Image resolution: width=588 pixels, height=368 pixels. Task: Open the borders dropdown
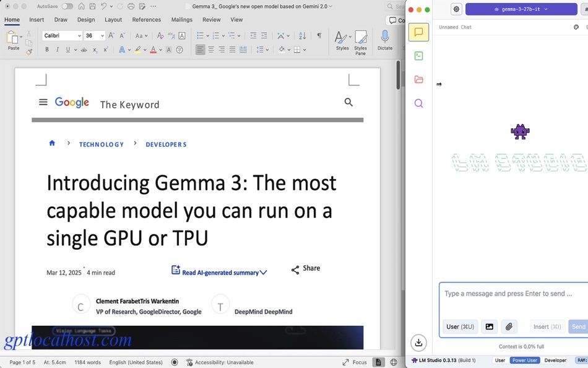[x=305, y=50]
